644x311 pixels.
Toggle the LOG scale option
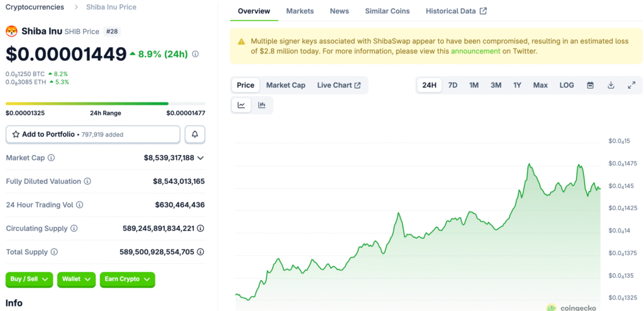pos(567,85)
